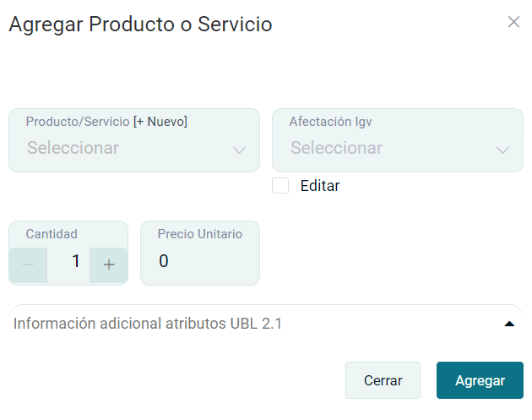Click the black triangle on the UBL section

(508, 324)
